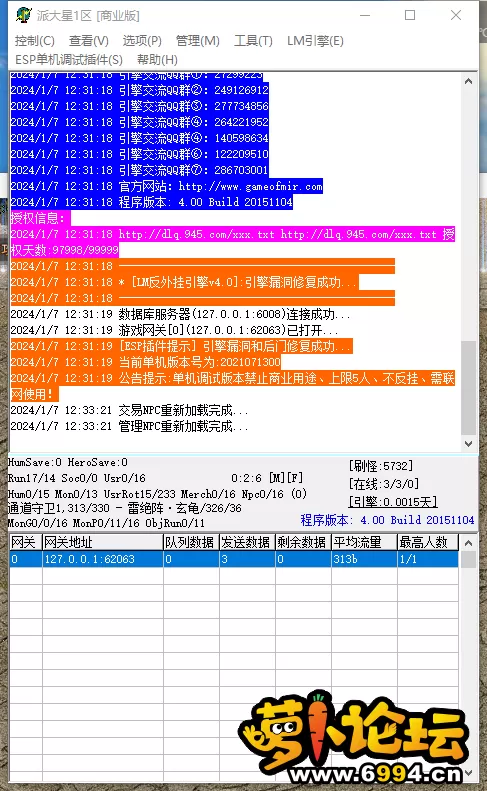
Task: Click status bar 程序版本 4.00 Build 20151104
Action: pos(387,520)
